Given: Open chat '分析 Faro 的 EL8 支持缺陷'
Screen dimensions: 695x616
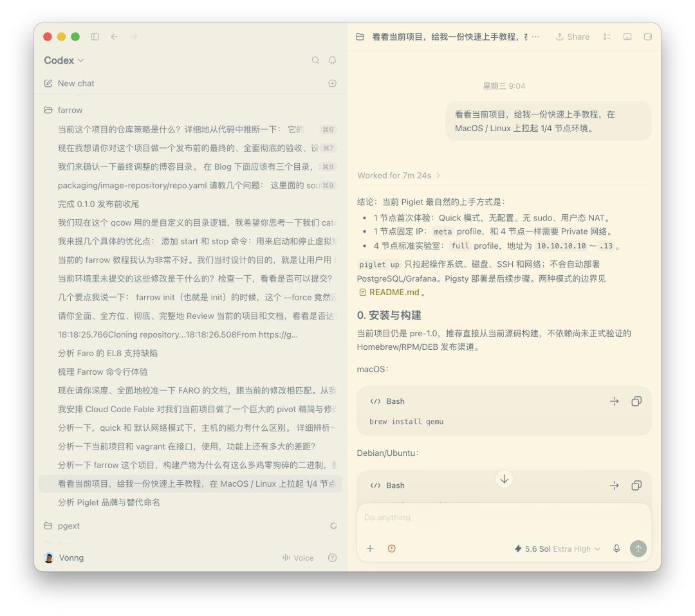Looking at the screenshot, I should pos(107,354).
